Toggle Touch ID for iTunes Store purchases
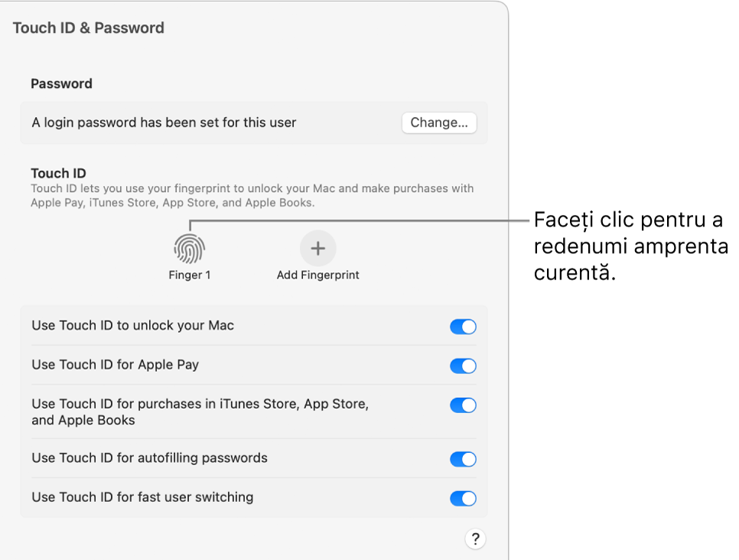Screen dimensions: 739x560 [x=463, y=405]
